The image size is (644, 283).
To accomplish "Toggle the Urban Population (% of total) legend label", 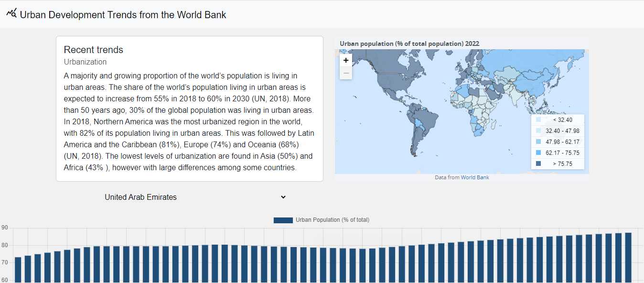I will click(x=333, y=220).
